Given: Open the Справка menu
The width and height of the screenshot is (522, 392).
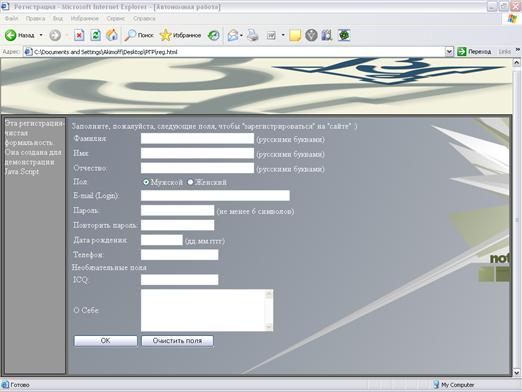Looking at the screenshot, I should click(144, 19).
